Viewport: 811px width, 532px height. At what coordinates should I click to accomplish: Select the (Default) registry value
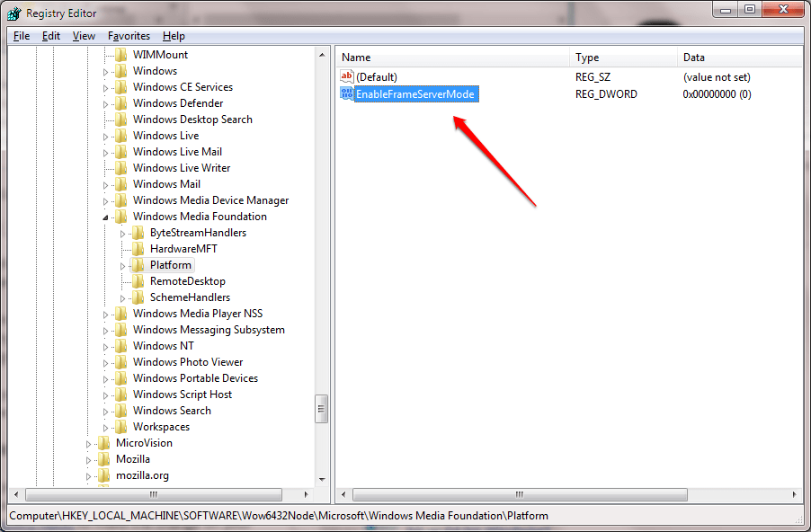(x=378, y=76)
